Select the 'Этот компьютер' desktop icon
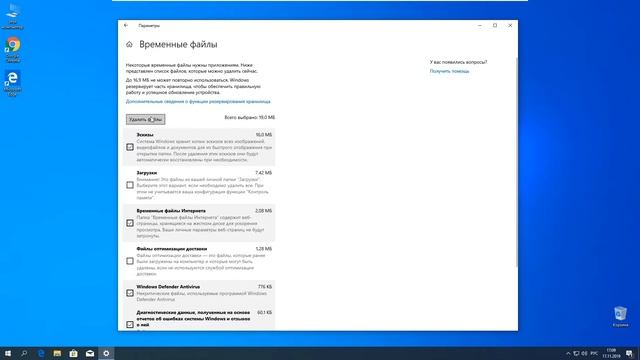The height and width of the screenshot is (360, 640). (13, 16)
